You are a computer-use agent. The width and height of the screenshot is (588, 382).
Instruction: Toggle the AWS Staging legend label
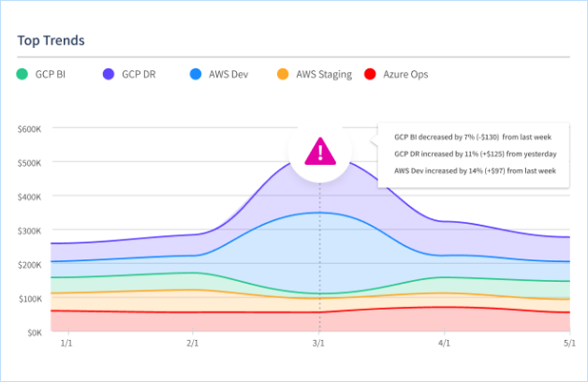coord(325,74)
